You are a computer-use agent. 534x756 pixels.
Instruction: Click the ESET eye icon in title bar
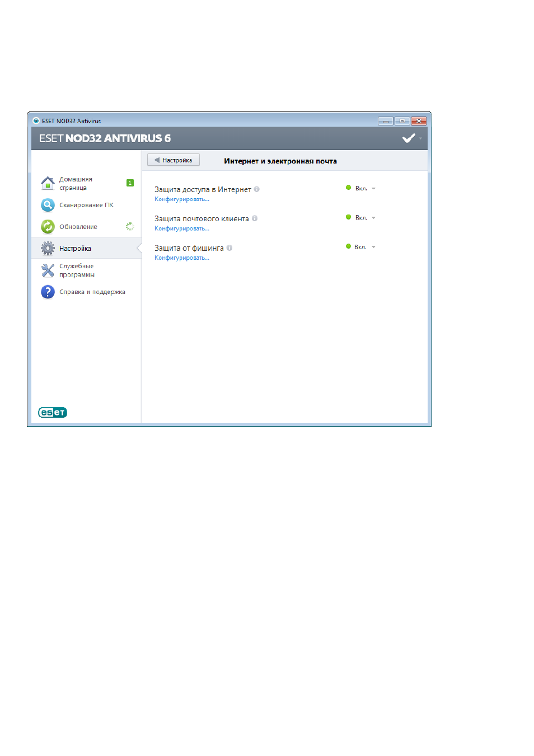36,120
